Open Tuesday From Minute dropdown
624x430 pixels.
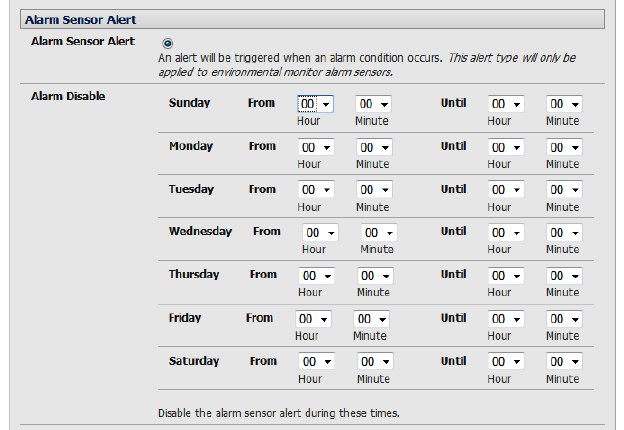click(373, 190)
